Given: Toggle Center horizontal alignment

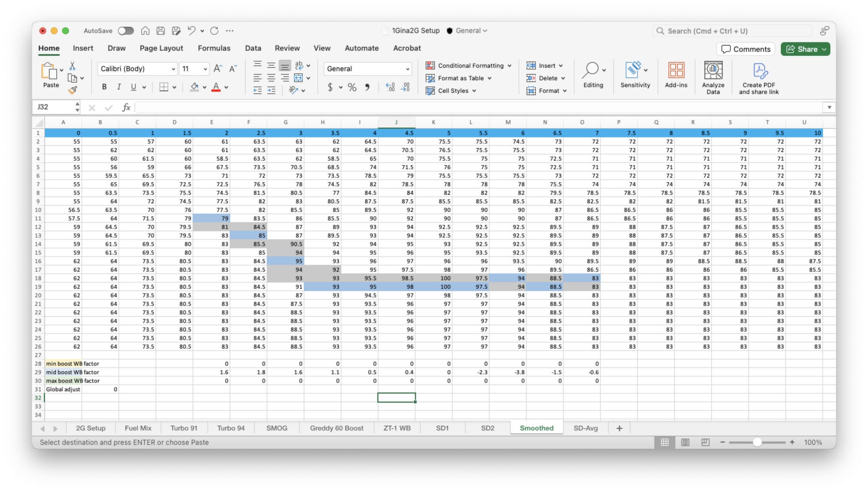Looking at the screenshot, I should point(271,78).
